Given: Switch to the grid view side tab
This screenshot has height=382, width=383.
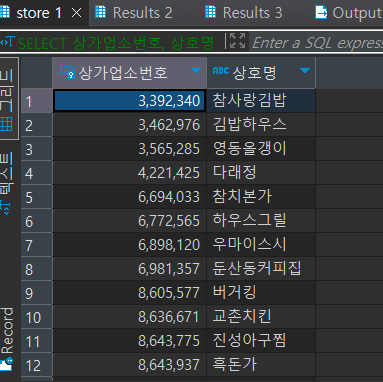Looking at the screenshot, I should click(x=9, y=98).
